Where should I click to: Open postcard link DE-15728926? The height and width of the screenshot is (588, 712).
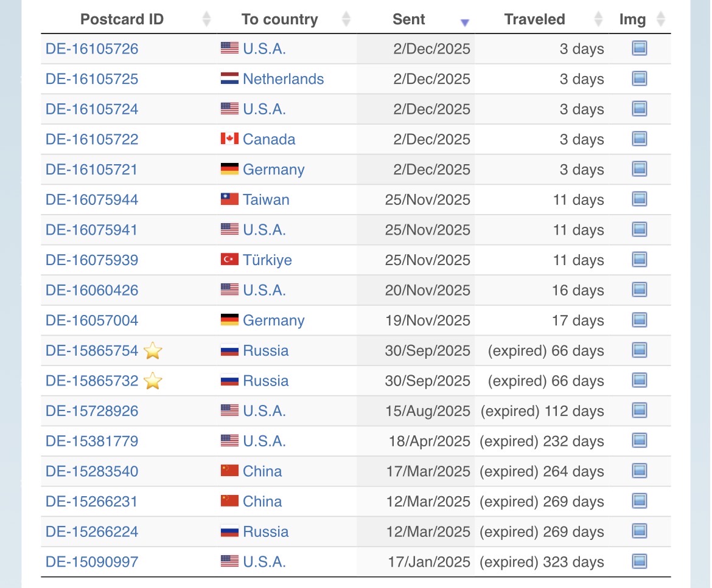click(92, 411)
